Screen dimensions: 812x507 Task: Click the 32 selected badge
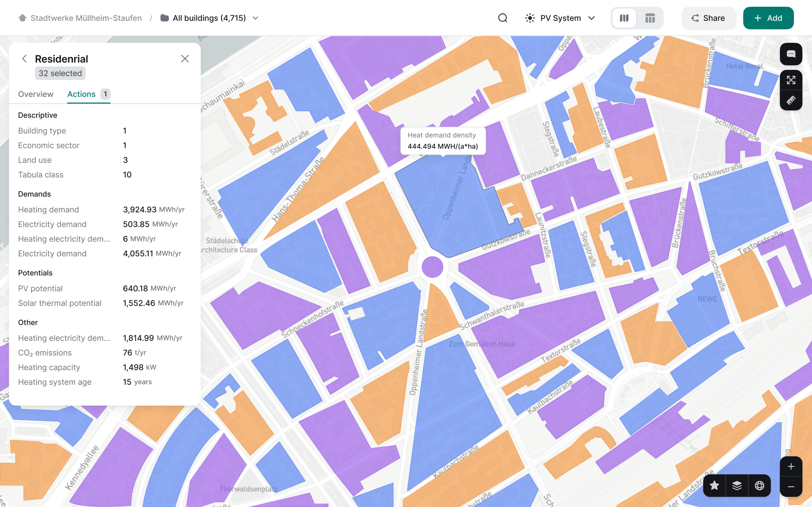click(60, 73)
